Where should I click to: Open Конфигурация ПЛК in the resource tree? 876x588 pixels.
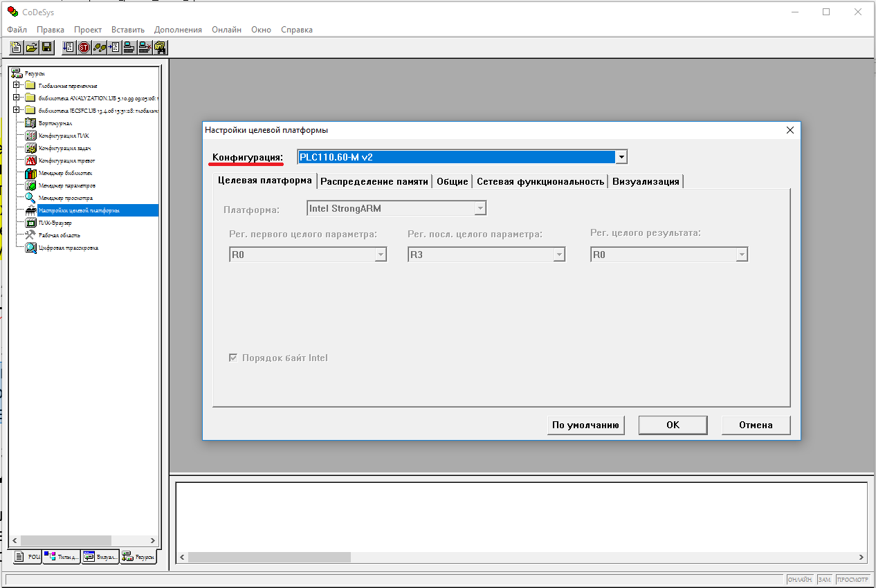click(x=64, y=136)
